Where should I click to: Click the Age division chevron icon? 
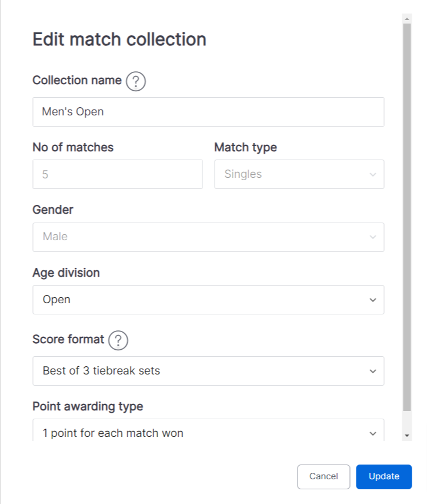click(x=373, y=300)
